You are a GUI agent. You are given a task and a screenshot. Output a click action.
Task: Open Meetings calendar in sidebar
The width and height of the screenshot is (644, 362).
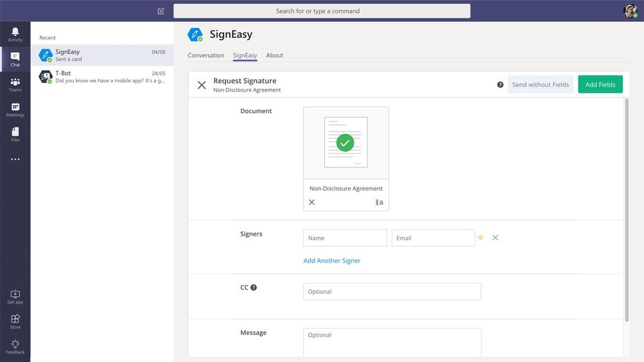coord(15,110)
